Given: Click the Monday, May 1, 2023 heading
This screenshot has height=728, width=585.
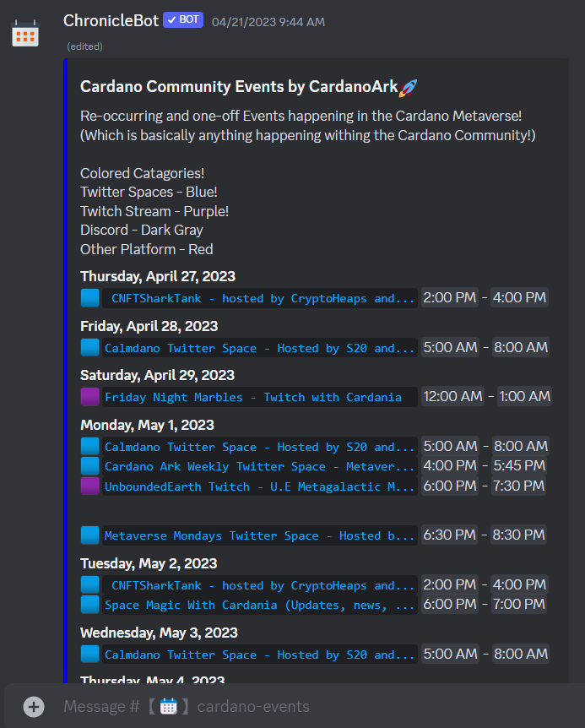Looking at the screenshot, I should point(147,425).
